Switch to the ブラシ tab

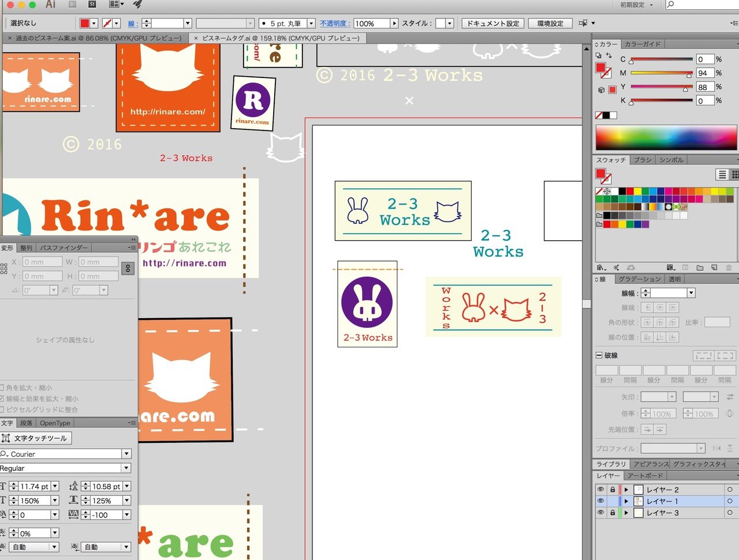coord(642,160)
